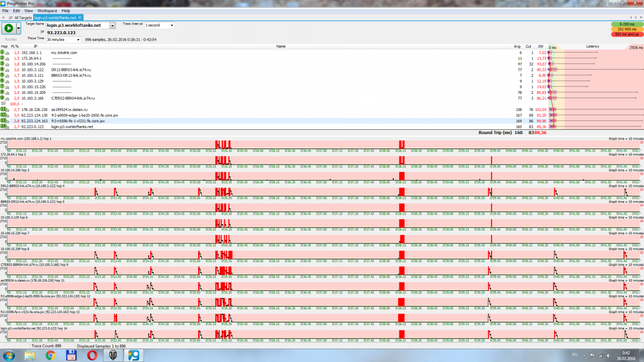This screenshot has width=644, height=362.
Task: Click the tab list dropdown arrow at top right
Action: pyautogui.click(x=640, y=18)
